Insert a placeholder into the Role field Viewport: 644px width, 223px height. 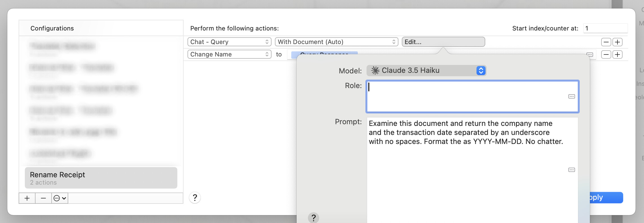pyautogui.click(x=572, y=97)
